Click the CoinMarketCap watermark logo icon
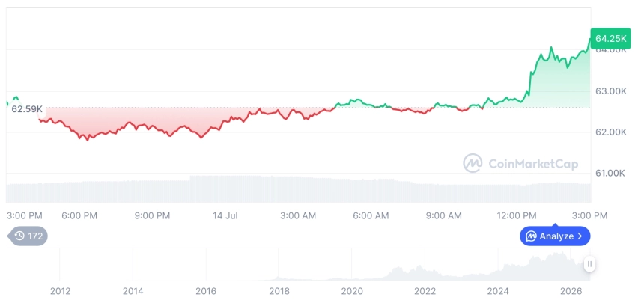The height and width of the screenshot is (300, 644). click(x=473, y=163)
